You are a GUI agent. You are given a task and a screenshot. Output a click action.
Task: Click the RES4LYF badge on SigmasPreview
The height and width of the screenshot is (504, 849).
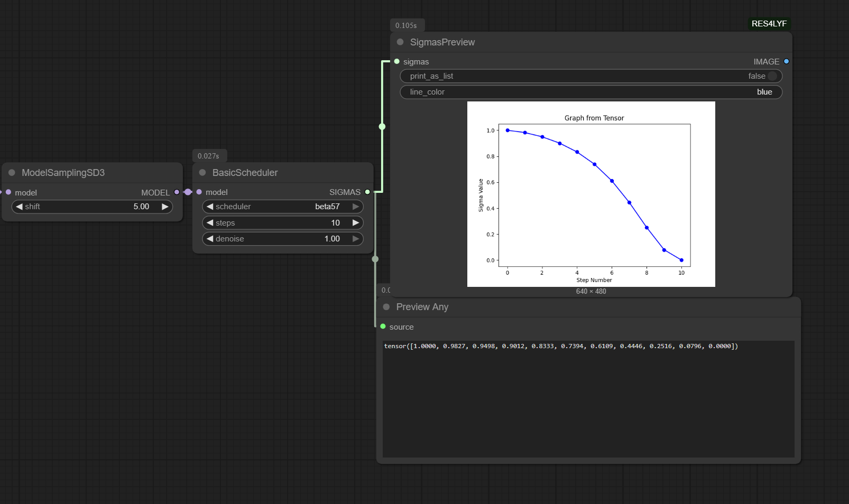[769, 24]
